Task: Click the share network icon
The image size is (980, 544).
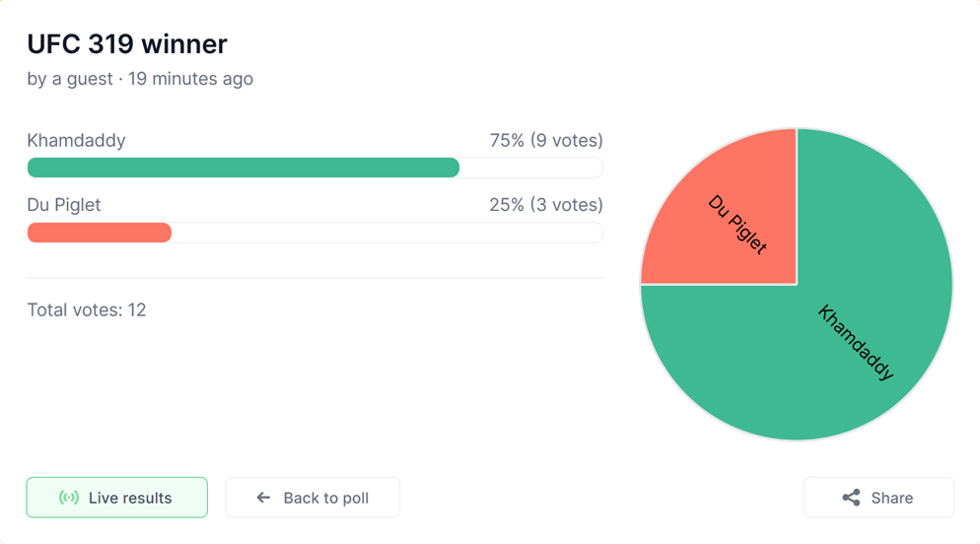Action: pyautogui.click(x=851, y=498)
